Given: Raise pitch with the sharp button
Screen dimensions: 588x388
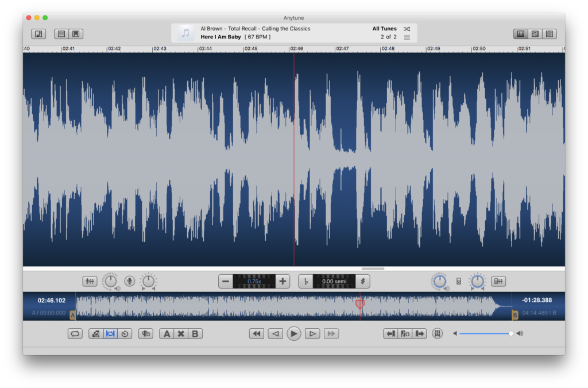Looking at the screenshot, I should (x=363, y=281).
